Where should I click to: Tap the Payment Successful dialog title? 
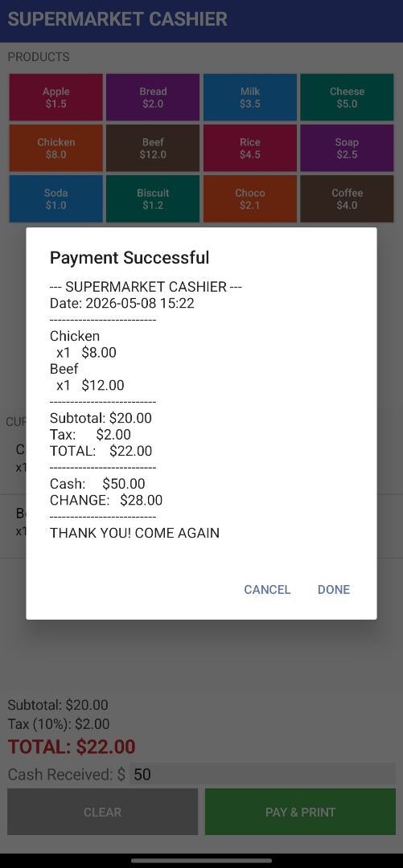[130, 257]
